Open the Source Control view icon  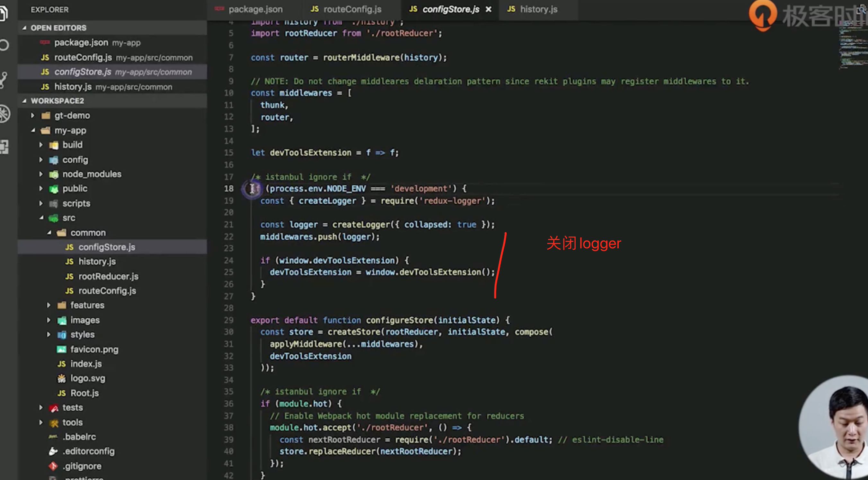click(x=3, y=80)
